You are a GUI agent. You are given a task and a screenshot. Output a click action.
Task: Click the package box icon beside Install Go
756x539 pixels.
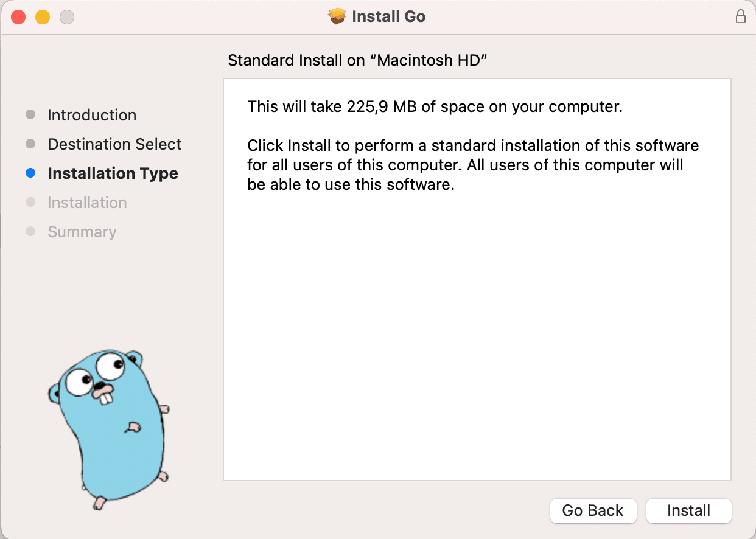click(337, 16)
